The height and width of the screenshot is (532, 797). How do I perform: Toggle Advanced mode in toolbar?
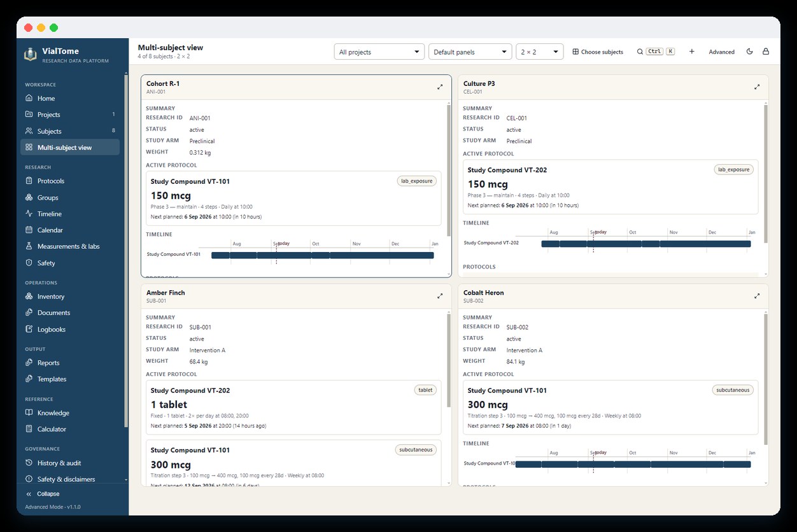[x=722, y=52]
